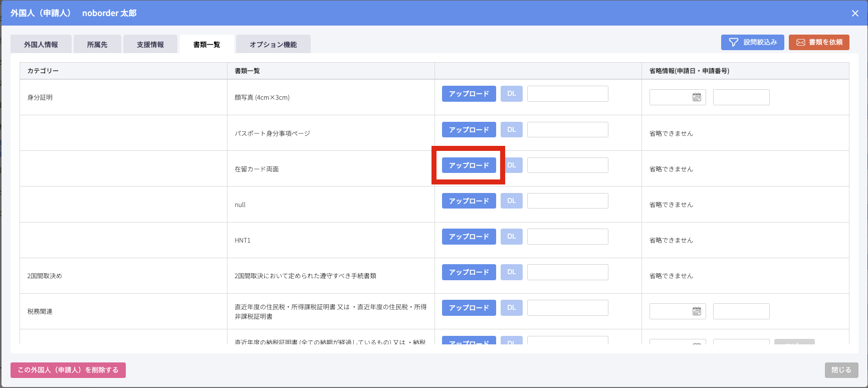Click the filter icon button 設問絞込み

[x=752, y=42]
